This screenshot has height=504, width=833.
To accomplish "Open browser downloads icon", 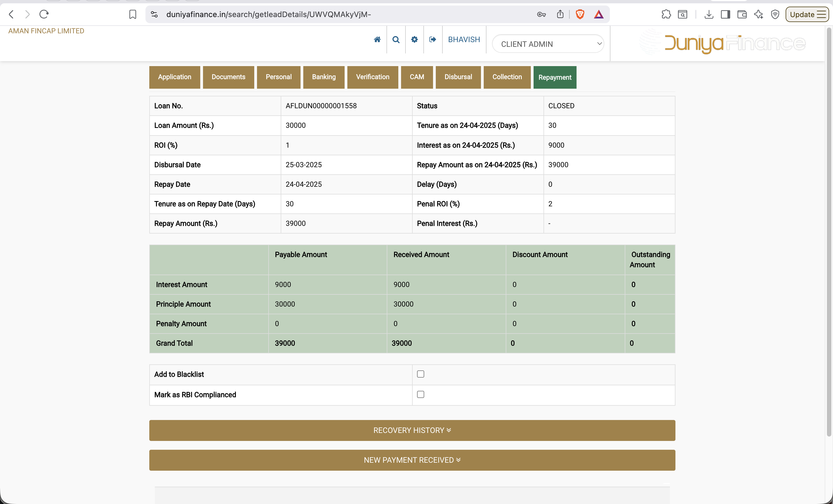I will pos(709,14).
